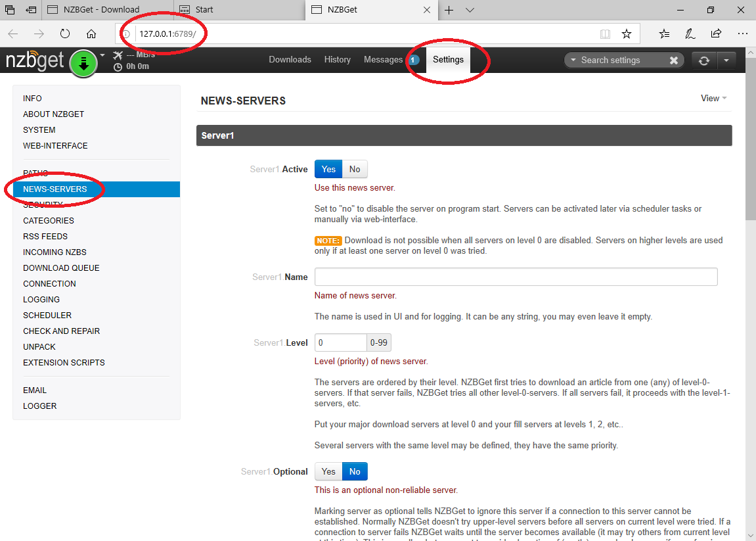
Task: Open the refresh options dropdown
Action: (x=726, y=60)
